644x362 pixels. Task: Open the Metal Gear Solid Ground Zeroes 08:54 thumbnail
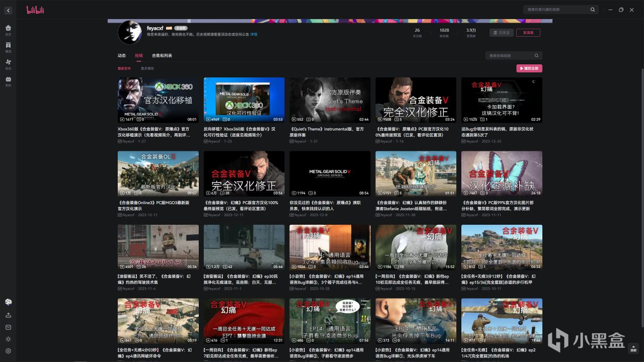click(330, 174)
